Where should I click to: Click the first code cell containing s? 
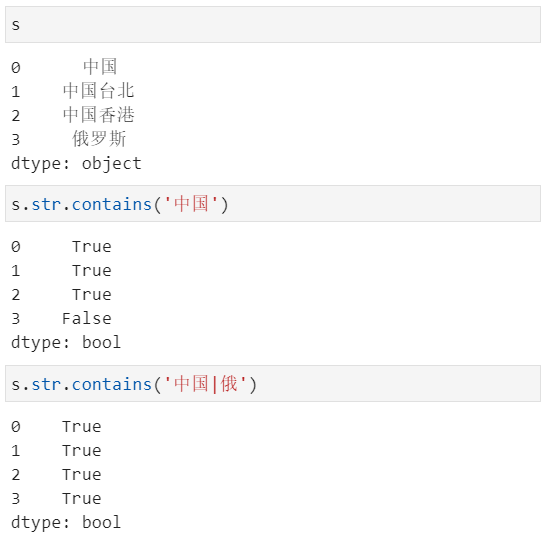coord(273,24)
